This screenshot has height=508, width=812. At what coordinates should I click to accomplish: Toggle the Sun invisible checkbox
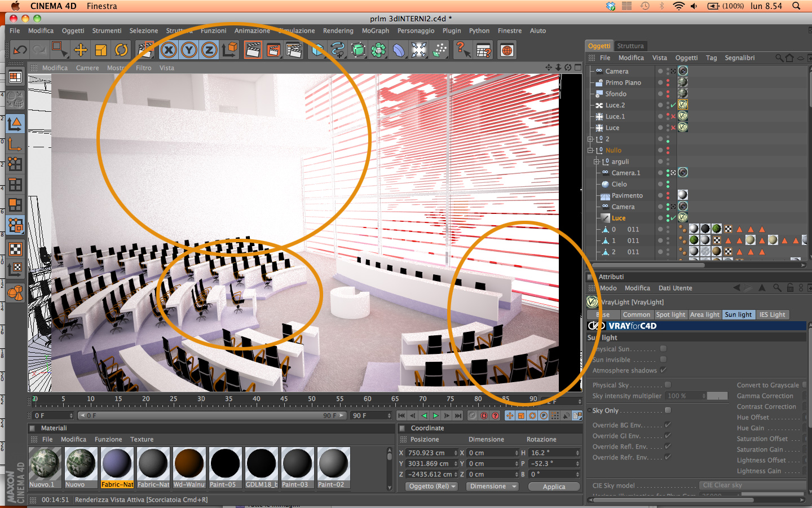click(663, 360)
